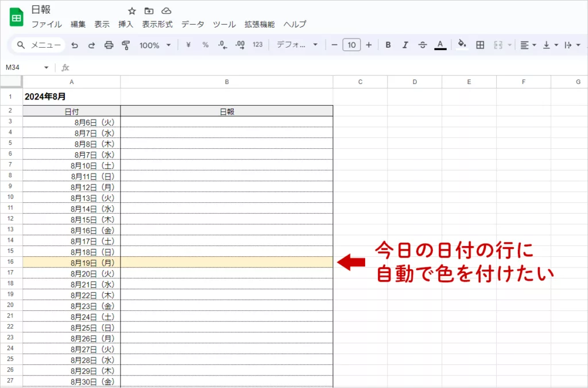588x388 pixels.
Task: Rename the document title 日報
Action: point(41,10)
